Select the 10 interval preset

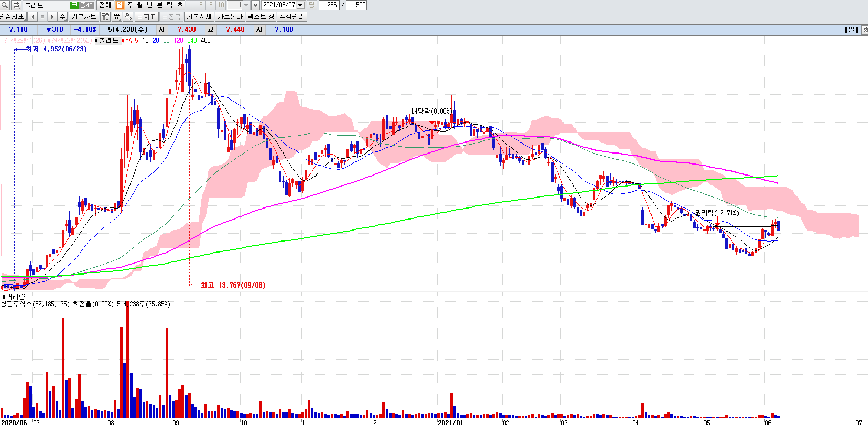click(221, 5)
